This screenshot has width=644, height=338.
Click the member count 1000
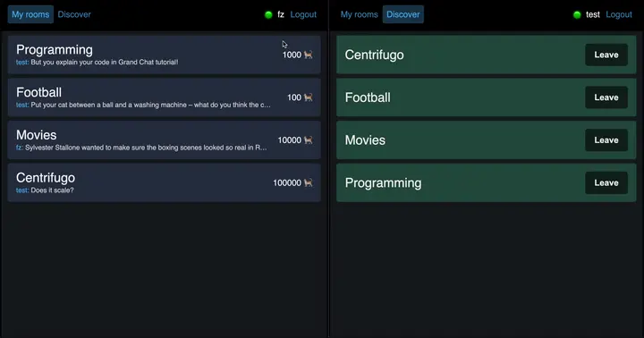pyautogui.click(x=292, y=55)
